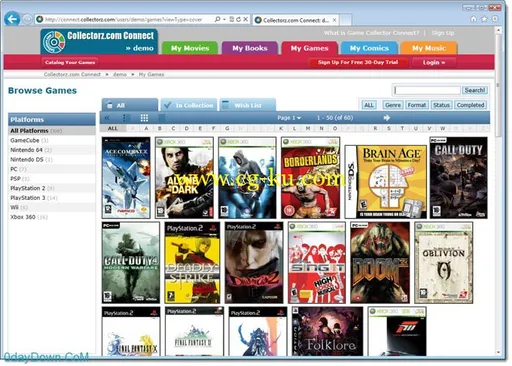Click Collectorz.com Connect breadcrumb link
This screenshot has height=366, width=512.
pos(72,74)
